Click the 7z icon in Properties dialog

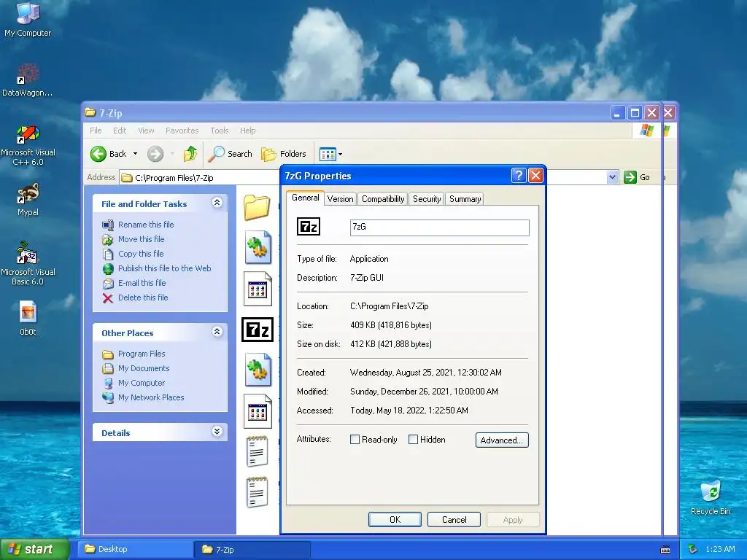click(309, 226)
